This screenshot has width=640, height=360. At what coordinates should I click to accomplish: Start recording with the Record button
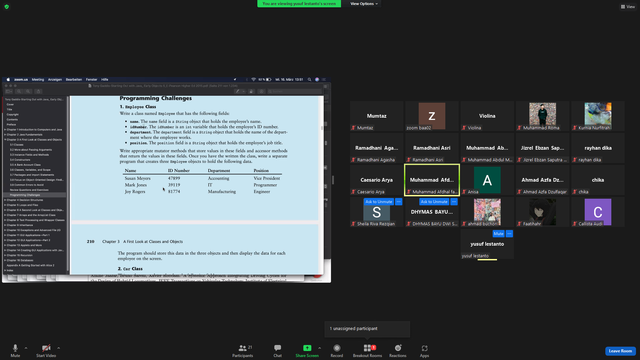[x=337, y=350]
